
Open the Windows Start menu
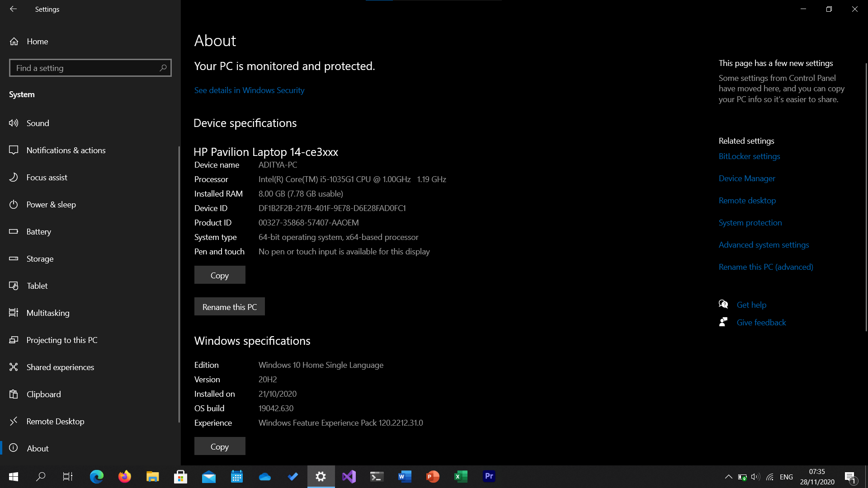14,477
